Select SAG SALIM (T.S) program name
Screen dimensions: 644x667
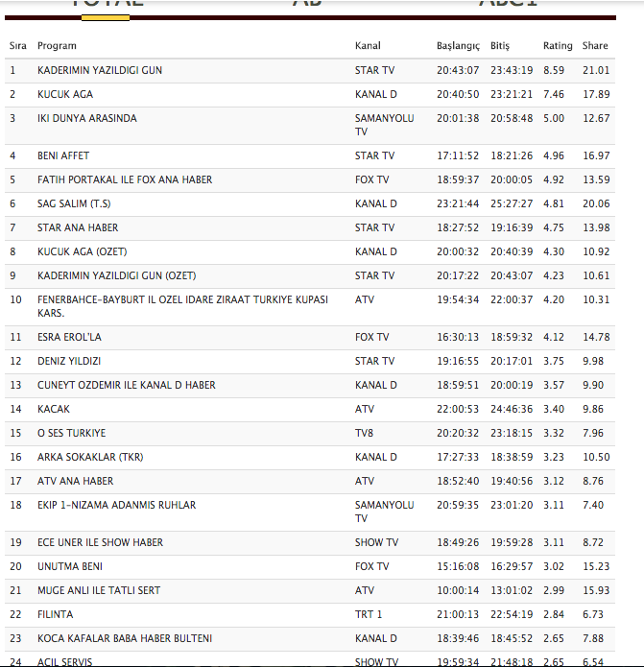click(74, 203)
